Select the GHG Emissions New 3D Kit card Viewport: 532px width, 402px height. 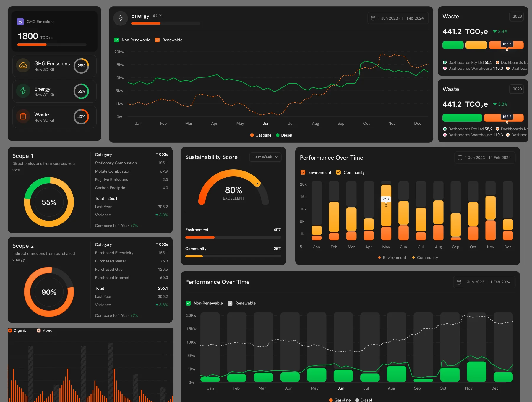pos(54,66)
